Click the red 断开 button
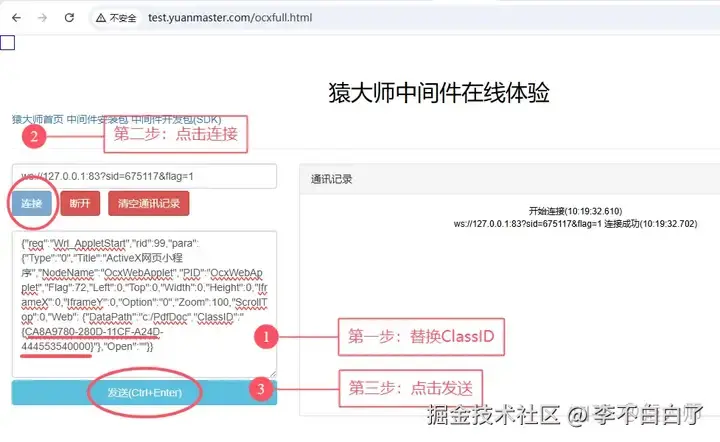 tap(80, 203)
